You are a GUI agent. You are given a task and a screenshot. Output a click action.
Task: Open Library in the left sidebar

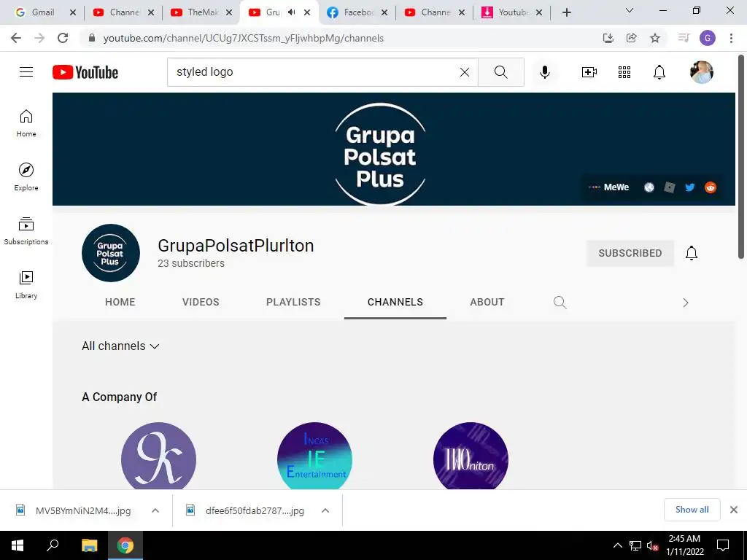(x=26, y=285)
